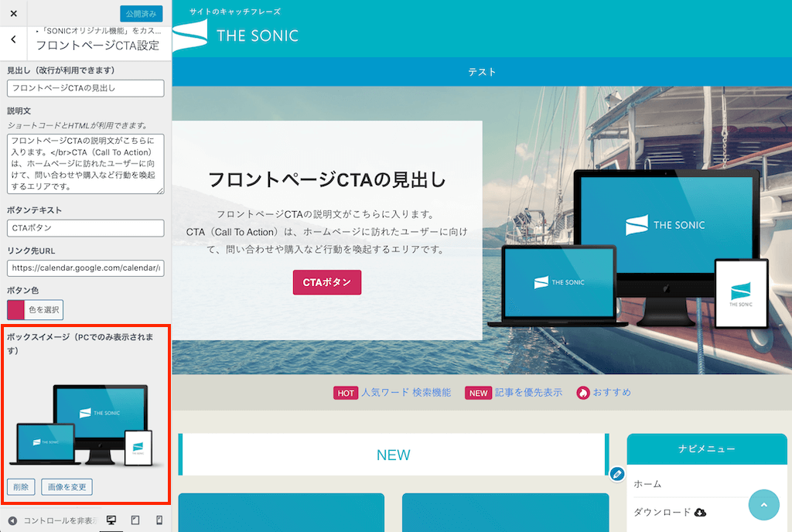Edit the 見出し heading input field
This screenshot has width=792, height=532.
pyautogui.click(x=85, y=88)
